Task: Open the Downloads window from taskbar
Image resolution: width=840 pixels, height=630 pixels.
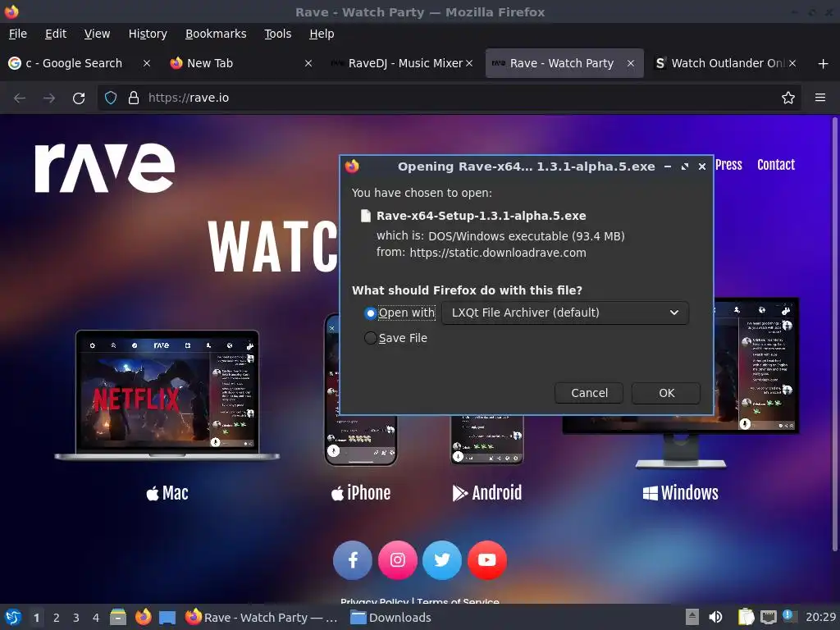Action: pyautogui.click(x=390, y=618)
